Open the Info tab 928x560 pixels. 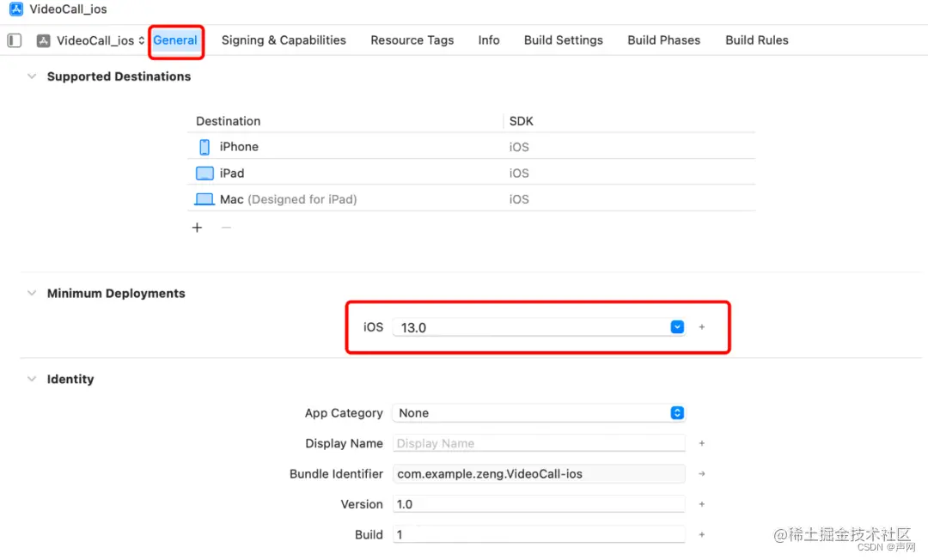[489, 40]
